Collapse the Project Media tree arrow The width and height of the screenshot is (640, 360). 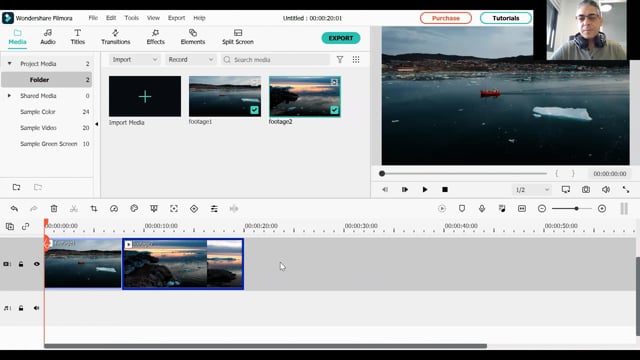(9, 64)
